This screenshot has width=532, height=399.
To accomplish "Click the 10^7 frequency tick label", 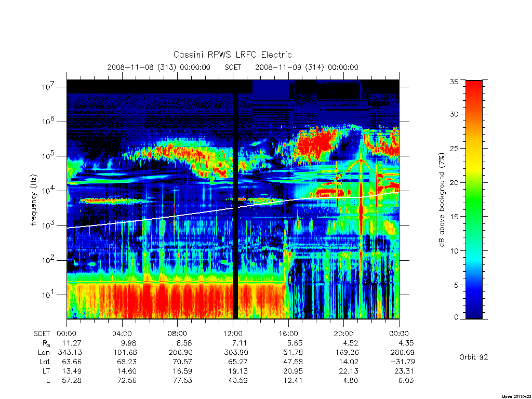I will pos(48,87).
